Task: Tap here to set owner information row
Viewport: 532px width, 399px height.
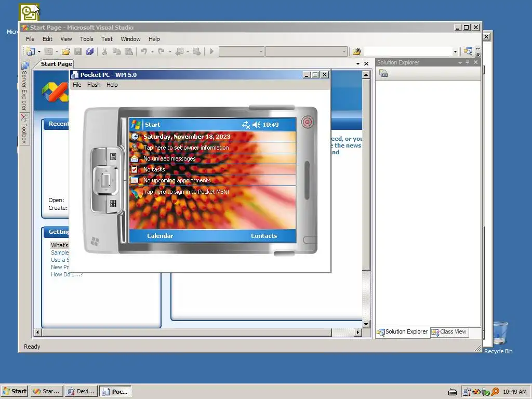Action: pos(212,148)
